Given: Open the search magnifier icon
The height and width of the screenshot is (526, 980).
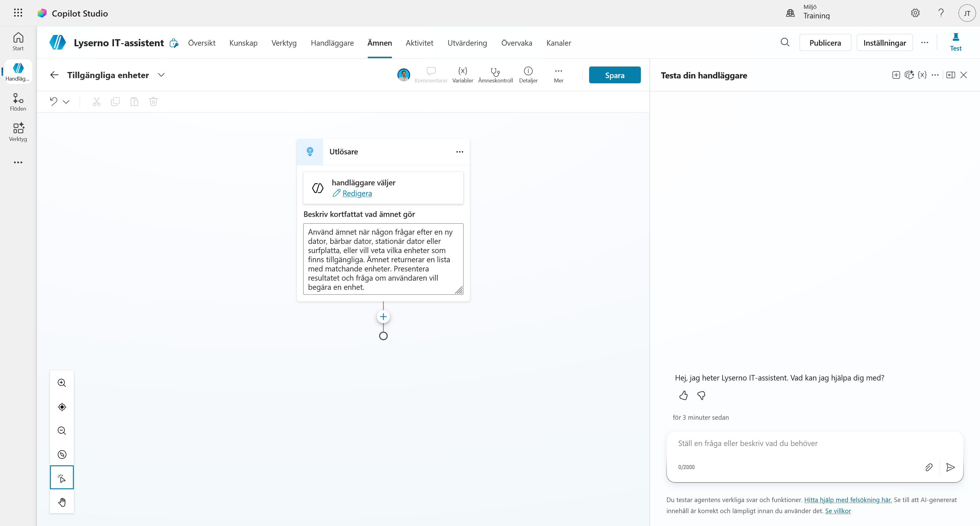Looking at the screenshot, I should [785, 42].
